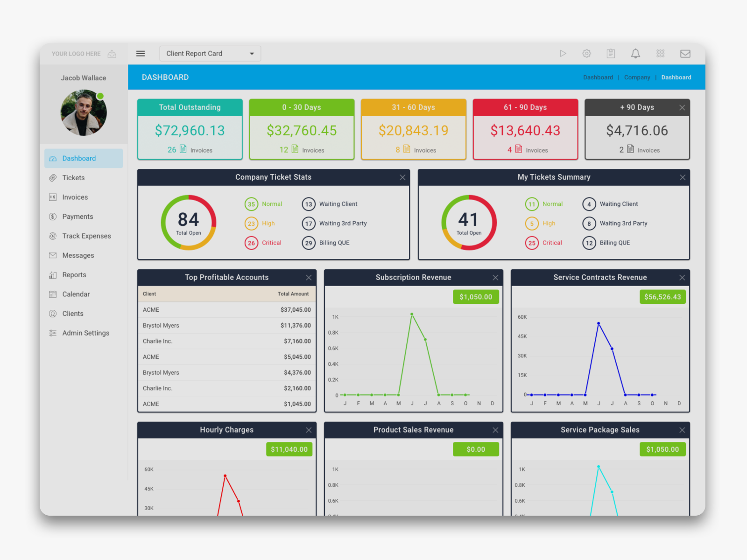
Task: Open the 0 - 30 Days card
Action: 302,129
